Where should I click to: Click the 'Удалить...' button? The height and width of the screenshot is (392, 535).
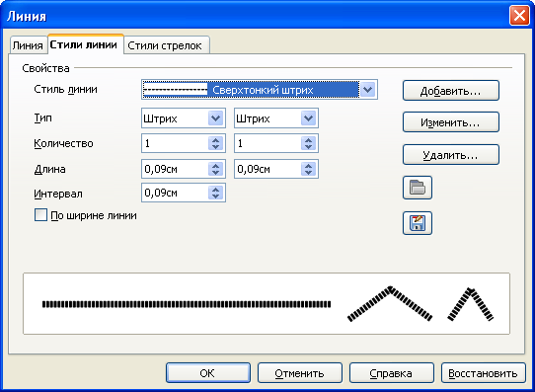451,155
